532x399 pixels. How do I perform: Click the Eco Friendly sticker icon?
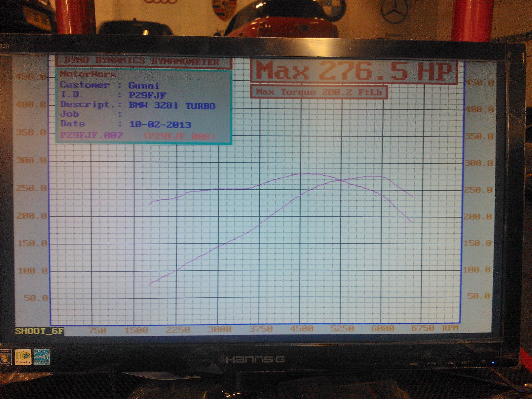tap(23, 357)
